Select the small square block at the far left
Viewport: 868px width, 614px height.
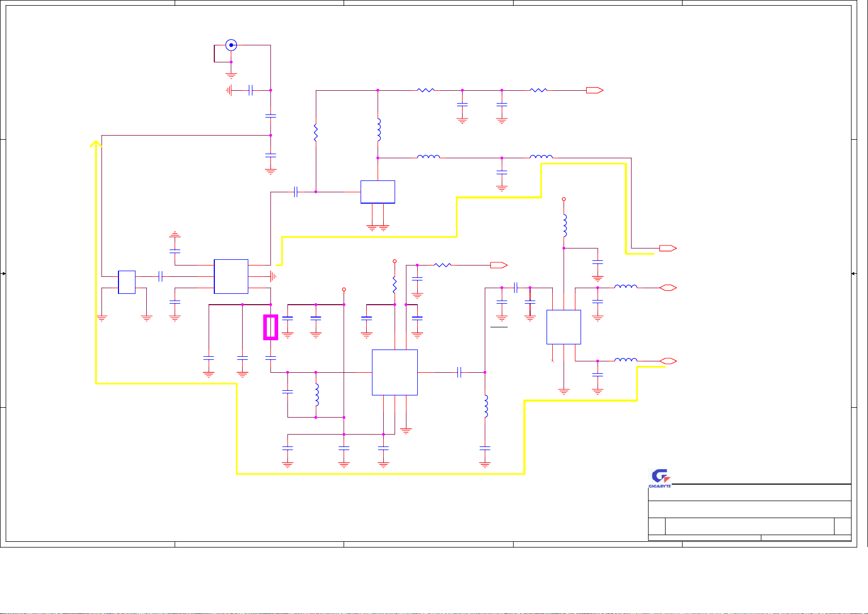click(127, 282)
